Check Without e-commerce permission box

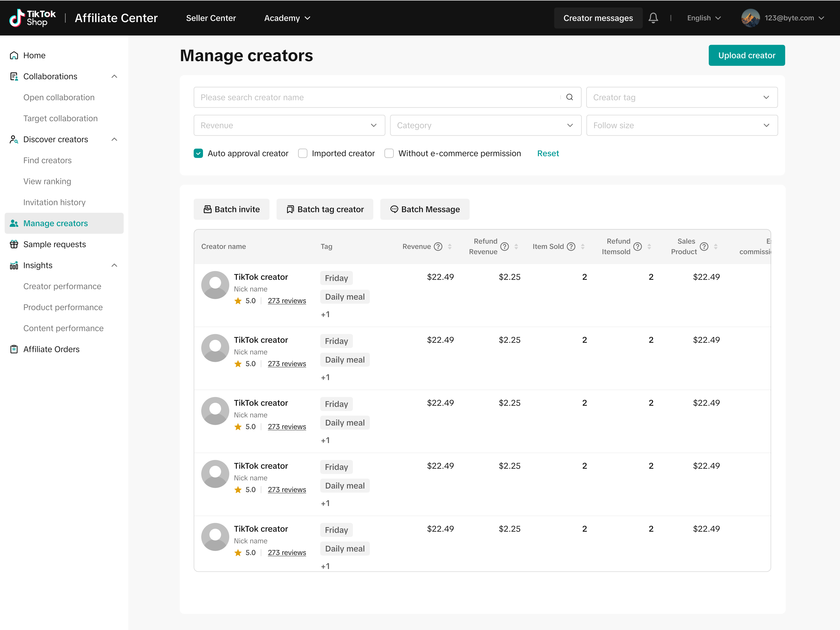click(389, 153)
